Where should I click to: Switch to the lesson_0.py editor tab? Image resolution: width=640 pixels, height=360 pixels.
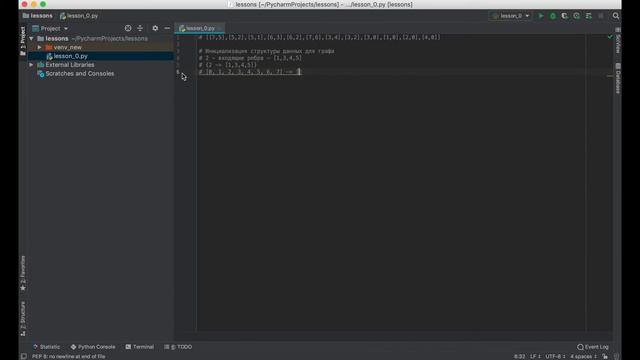(199, 28)
